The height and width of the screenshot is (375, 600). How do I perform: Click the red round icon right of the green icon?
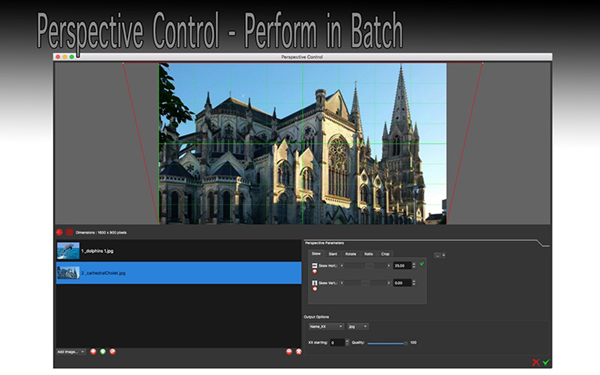coord(112,352)
